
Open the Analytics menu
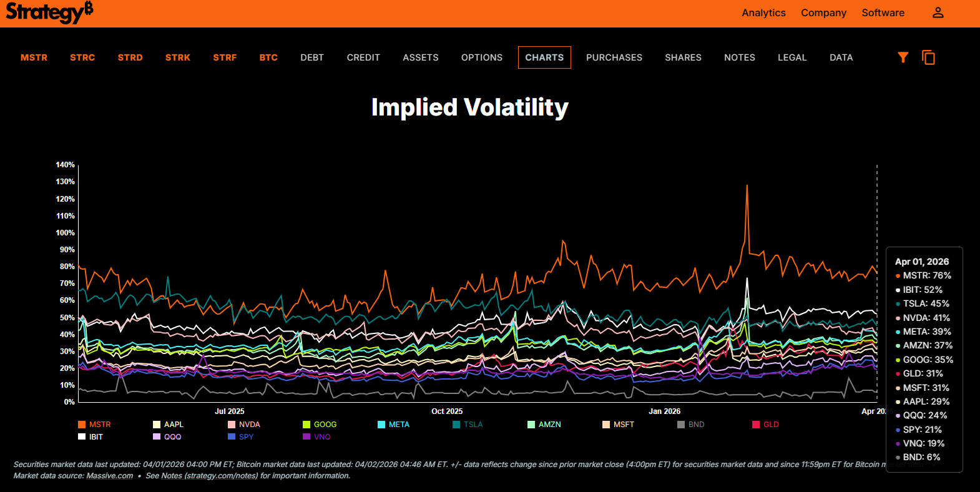[x=763, y=12]
